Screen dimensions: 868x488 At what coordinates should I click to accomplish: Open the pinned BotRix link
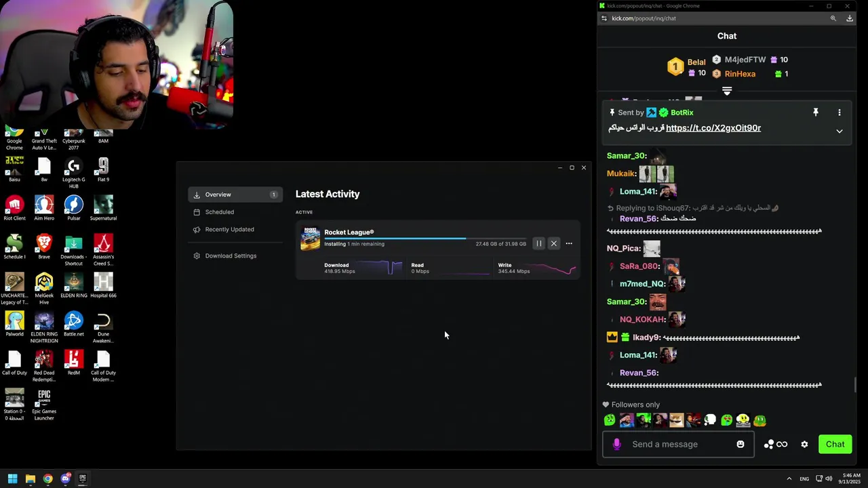[x=713, y=127]
